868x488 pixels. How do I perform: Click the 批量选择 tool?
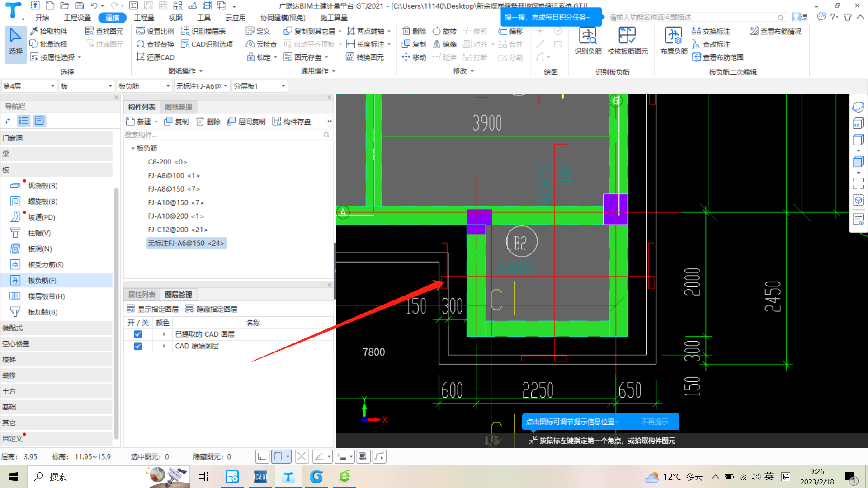[49, 44]
